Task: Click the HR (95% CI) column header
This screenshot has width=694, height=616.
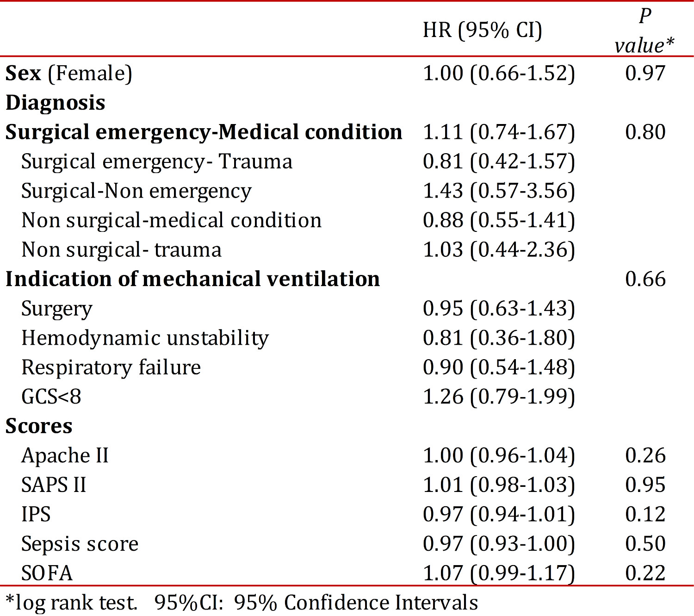Action: pos(482,31)
